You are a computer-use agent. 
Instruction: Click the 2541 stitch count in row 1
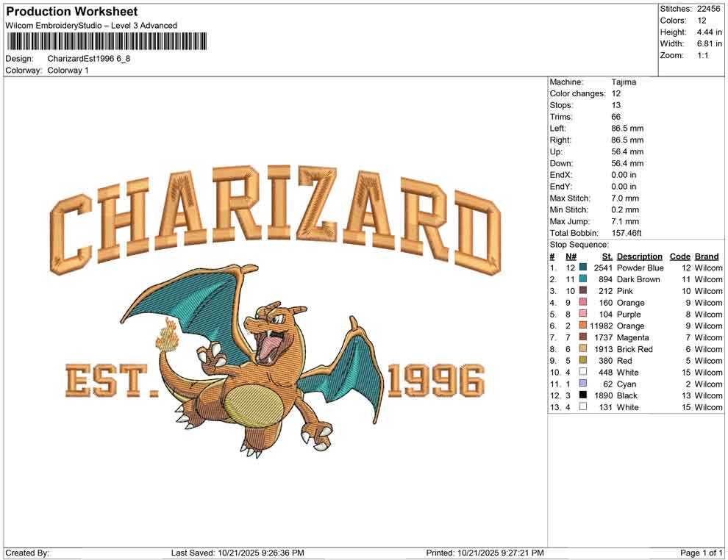tap(603, 268)
